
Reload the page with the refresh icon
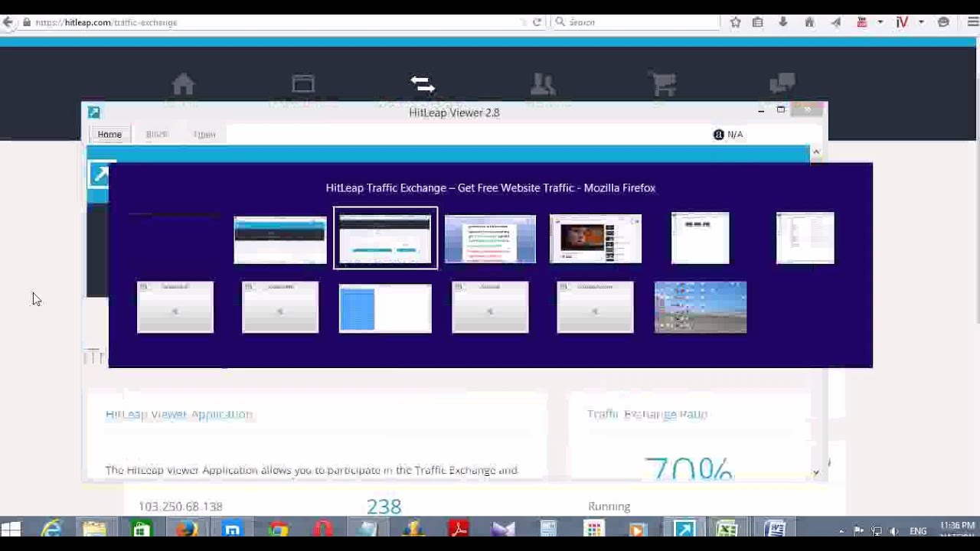tap(537, 22)
